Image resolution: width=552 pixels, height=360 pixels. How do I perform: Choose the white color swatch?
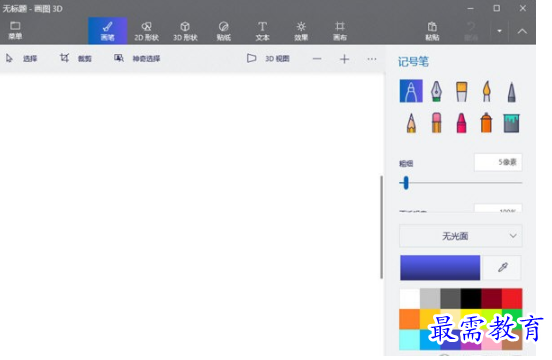410,299
